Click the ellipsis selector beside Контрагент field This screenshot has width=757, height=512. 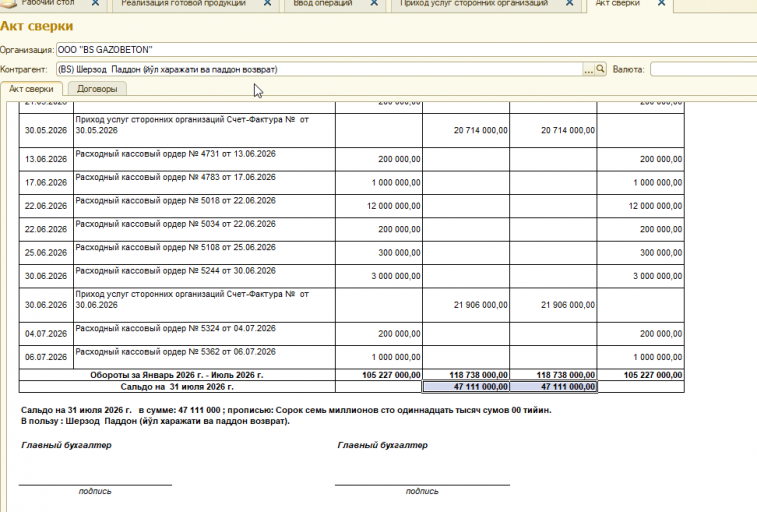[589, 69]
